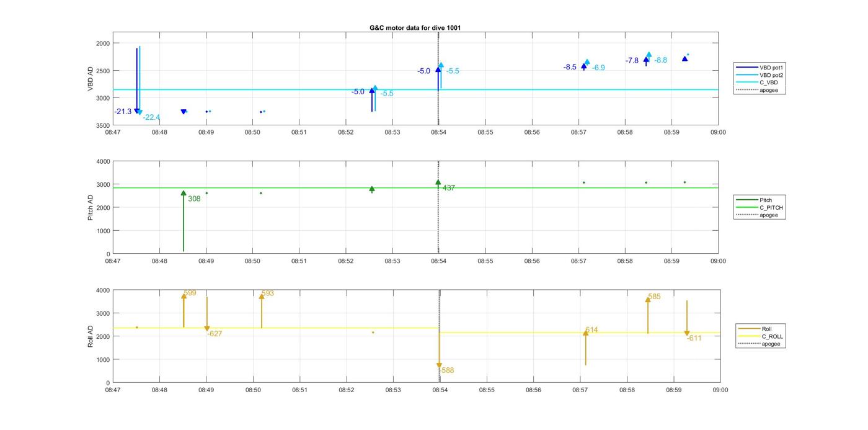The image size is (868, 430).
Task: Click the title "G&C motor data for dive 1001"
Action: tap(415, 28)
